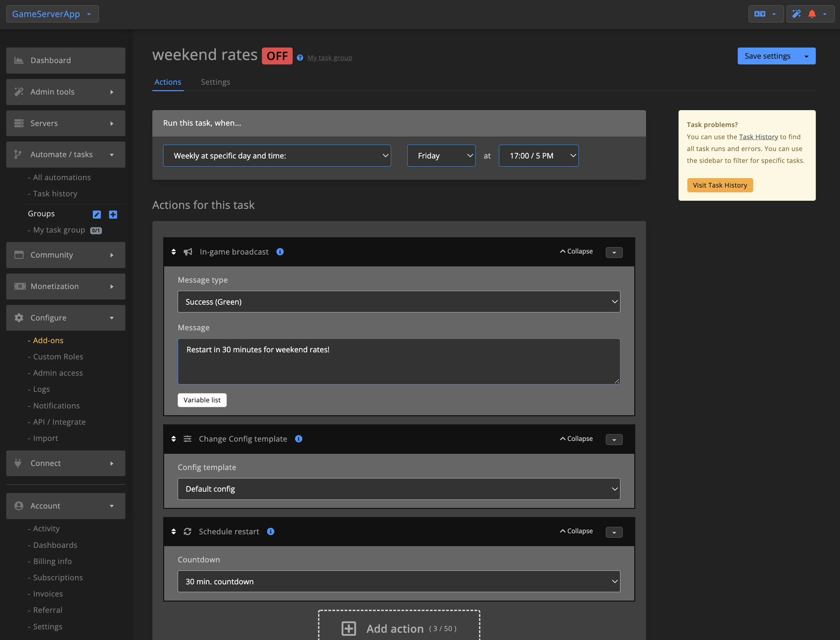Viewport: 840px width, 640px height.
Task: Click info icon beside Schedule restart
Action: coord(271,531)
